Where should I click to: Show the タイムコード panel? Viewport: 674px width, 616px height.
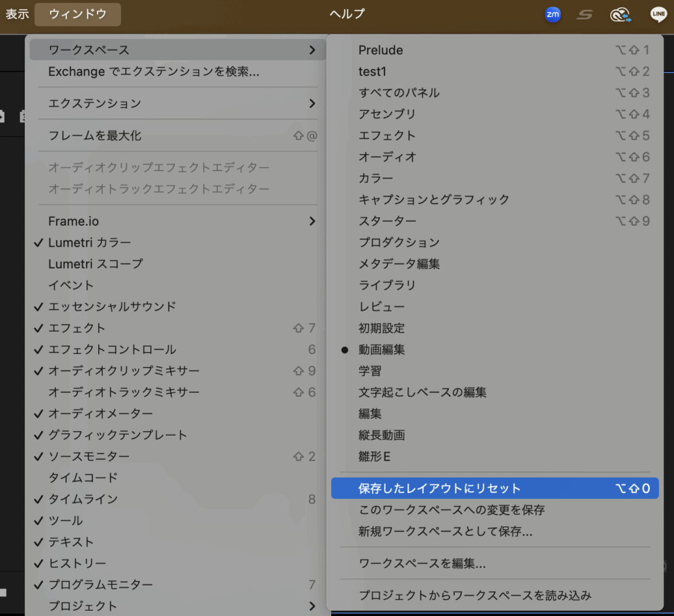coord(178,478)
